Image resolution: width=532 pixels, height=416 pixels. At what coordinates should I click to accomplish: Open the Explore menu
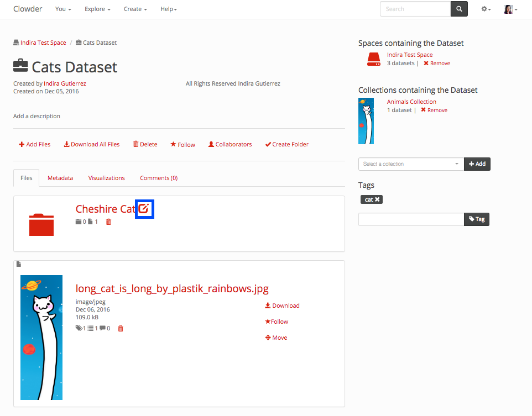97,9
